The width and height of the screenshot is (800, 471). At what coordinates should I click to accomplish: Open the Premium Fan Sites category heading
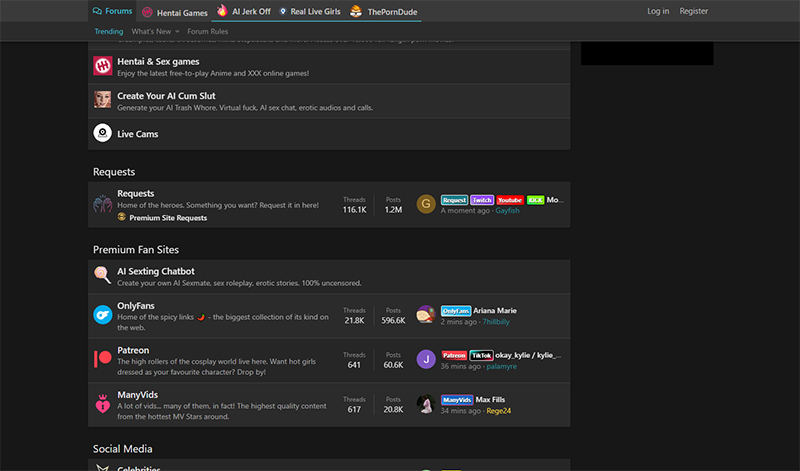click(x=136, y=250)
